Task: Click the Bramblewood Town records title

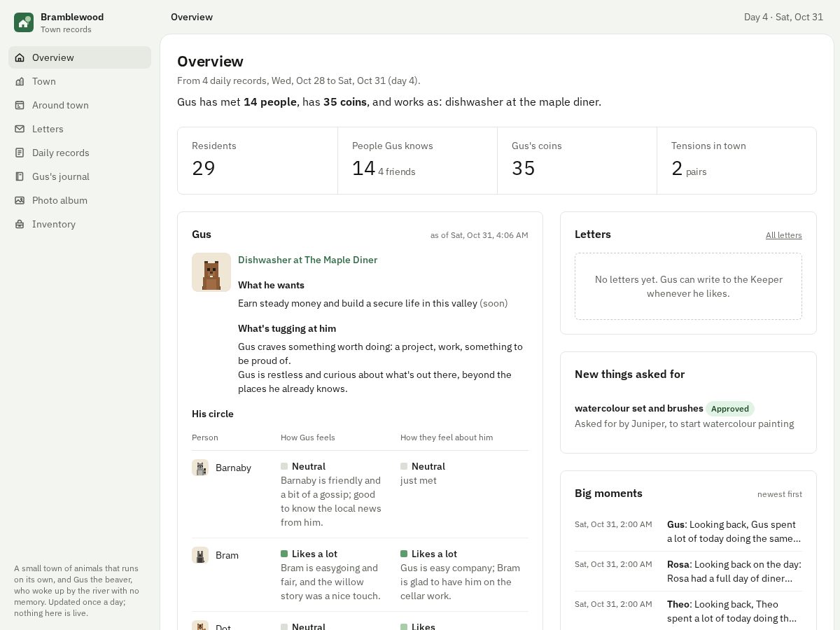Action: click(x=72, y=22)
